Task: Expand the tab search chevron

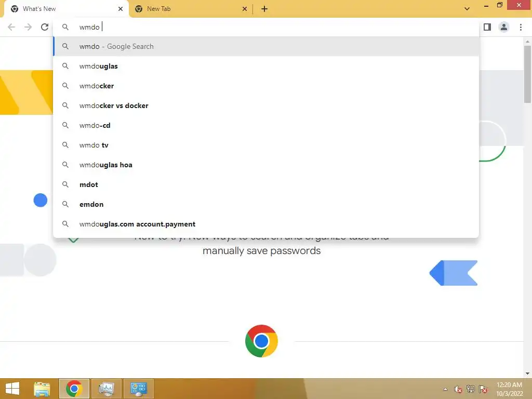Action: (467, 9)
